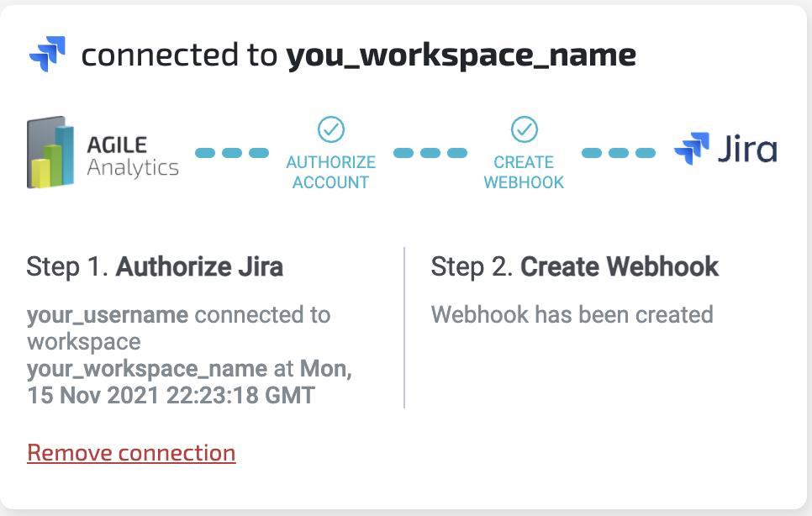
Task: Click dashed connector between the two checkmarks
Action: (x=430, y=153)
